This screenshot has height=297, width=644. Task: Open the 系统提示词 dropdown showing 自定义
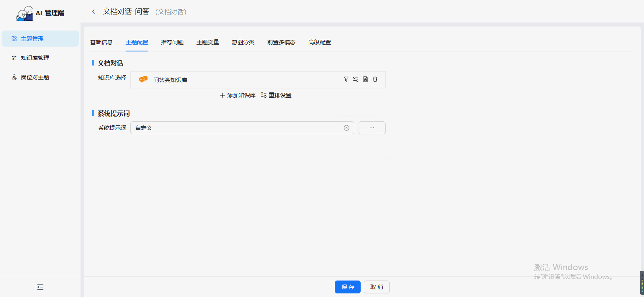pyautogui.click(x=237, y=128)
